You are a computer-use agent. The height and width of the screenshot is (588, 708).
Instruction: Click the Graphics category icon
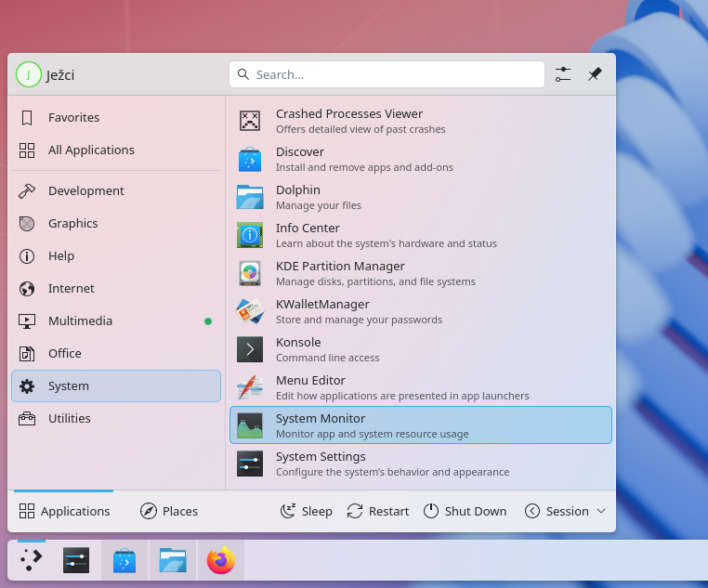(27, 223)
